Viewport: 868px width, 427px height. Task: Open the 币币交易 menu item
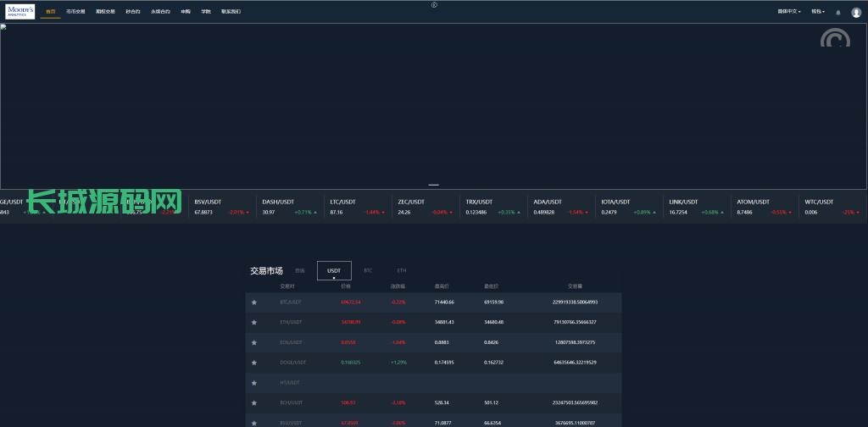tap(75, 12)
